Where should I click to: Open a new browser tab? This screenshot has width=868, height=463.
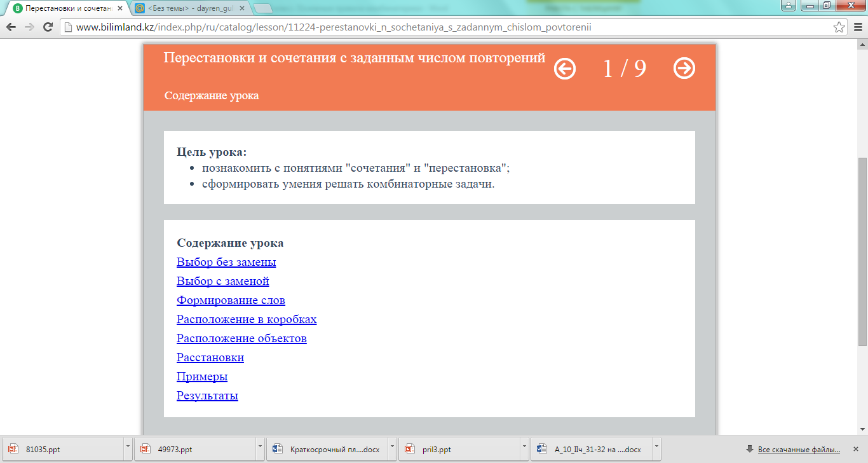coord(262,9)
